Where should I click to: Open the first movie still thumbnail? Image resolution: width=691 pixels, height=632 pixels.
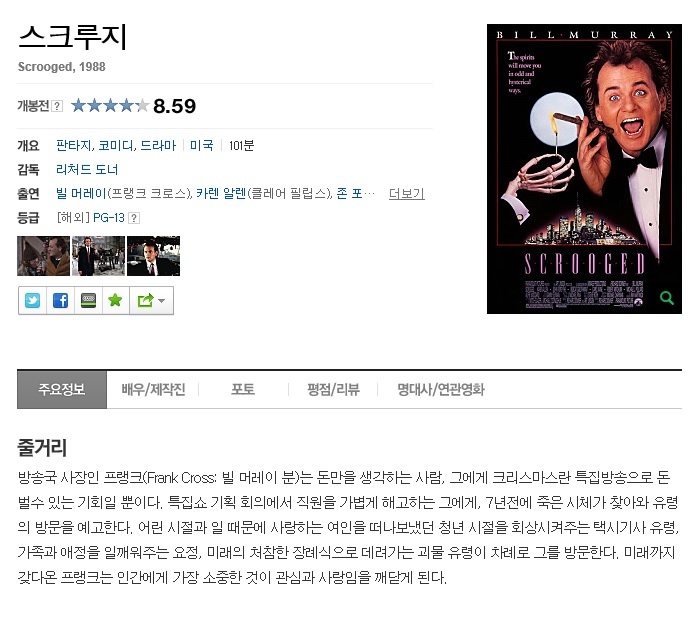coord(43,256)
